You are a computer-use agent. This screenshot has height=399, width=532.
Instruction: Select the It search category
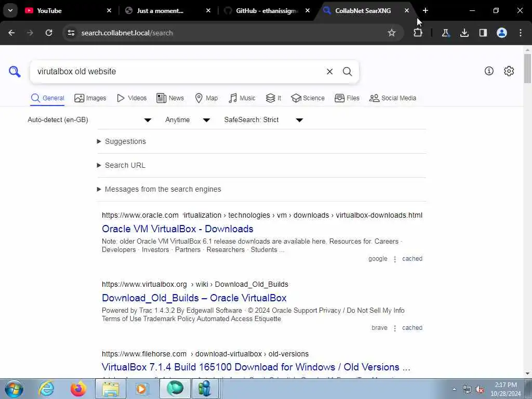pyautogui.click(x=273, y=98)
